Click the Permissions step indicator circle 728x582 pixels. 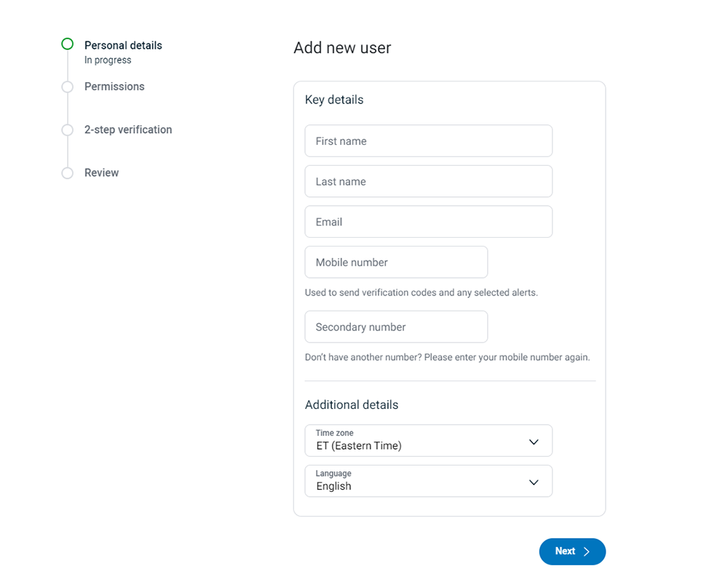coord(67,87)
